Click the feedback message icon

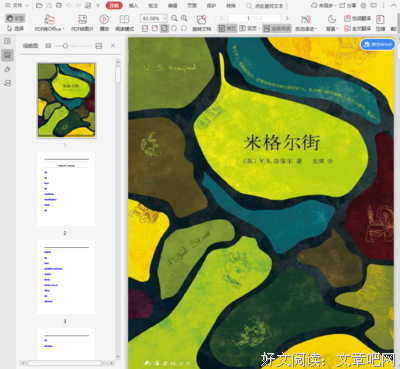(374, 6)
